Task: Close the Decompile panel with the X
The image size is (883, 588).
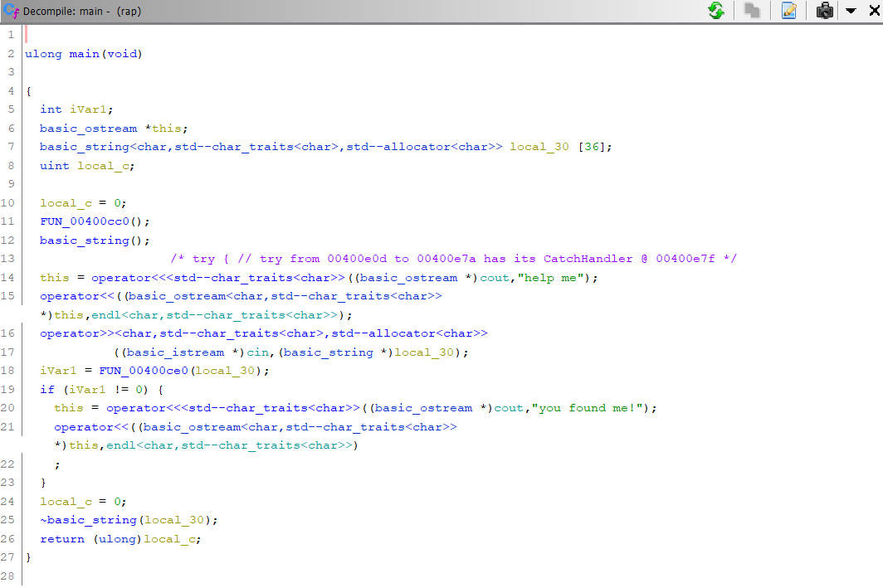Action: point(873,11)
